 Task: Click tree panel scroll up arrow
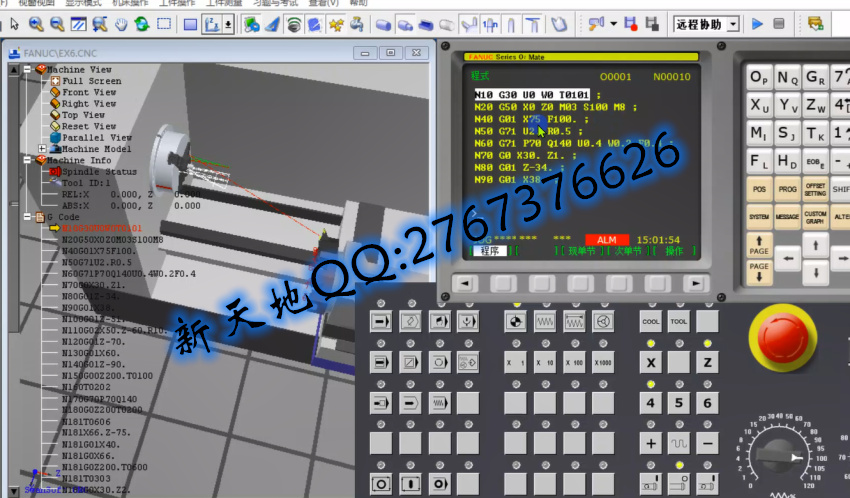[14, 69]
